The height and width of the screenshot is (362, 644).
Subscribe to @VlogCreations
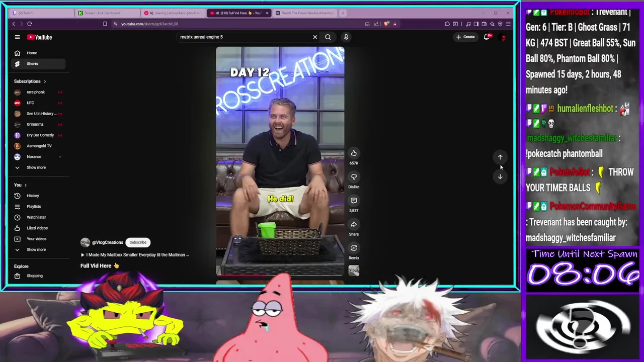[138, 242]
